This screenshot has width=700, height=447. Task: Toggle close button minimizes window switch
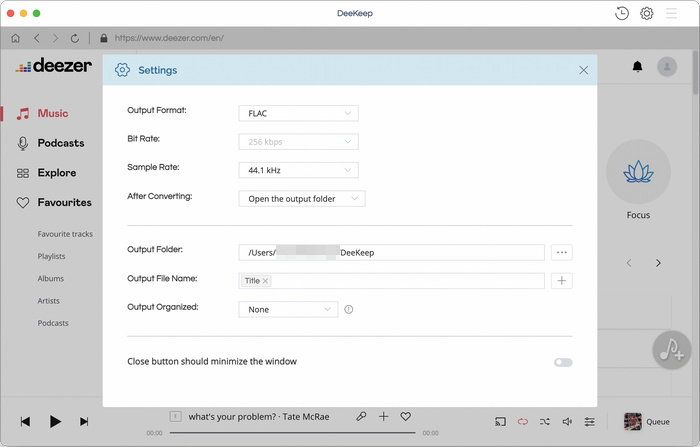563,362
